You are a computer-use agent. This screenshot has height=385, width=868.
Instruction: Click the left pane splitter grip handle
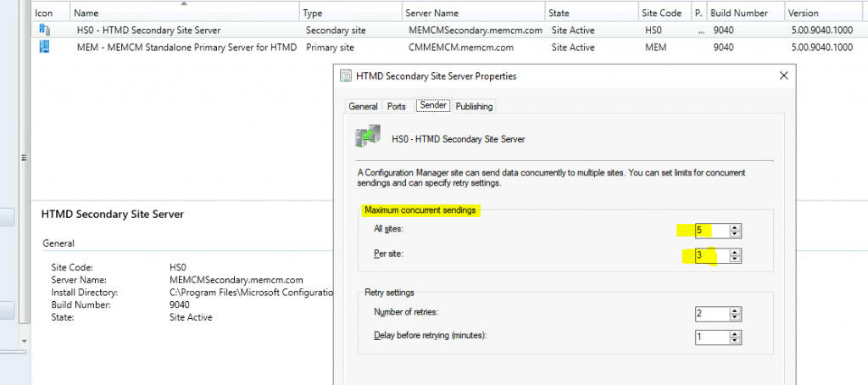coord(24,158)
